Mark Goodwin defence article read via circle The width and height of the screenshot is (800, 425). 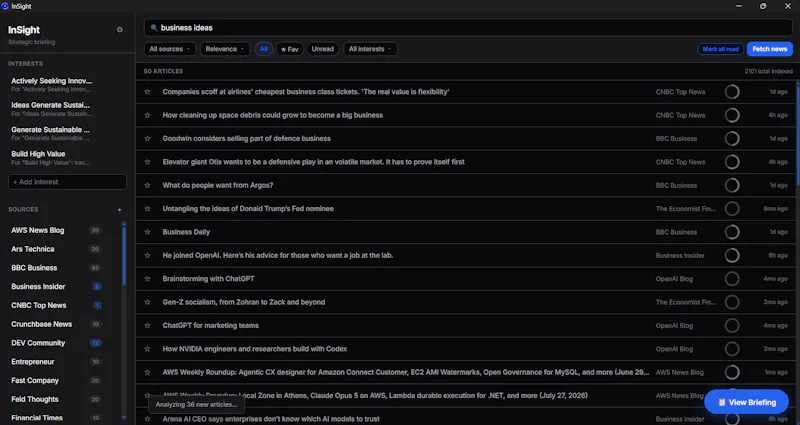pyautogui.click(x=732, y=139)
